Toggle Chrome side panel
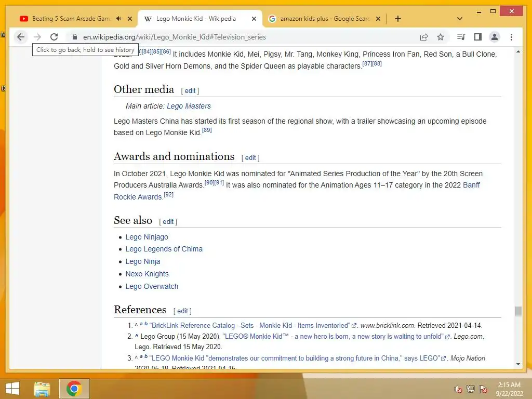Image resolution: width=532 pixels, height=399 pixels. (478, 37)
